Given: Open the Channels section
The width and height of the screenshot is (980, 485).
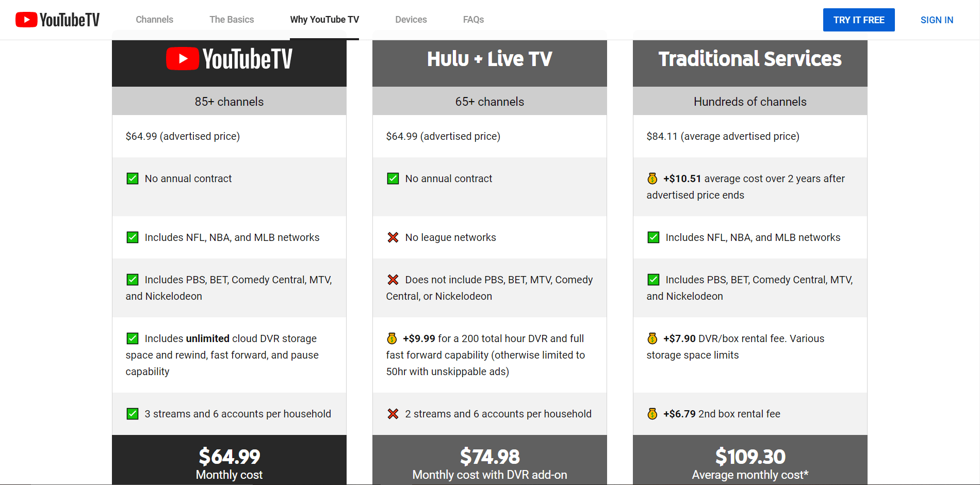Looking at the screenshot, I should pos(154,19).
